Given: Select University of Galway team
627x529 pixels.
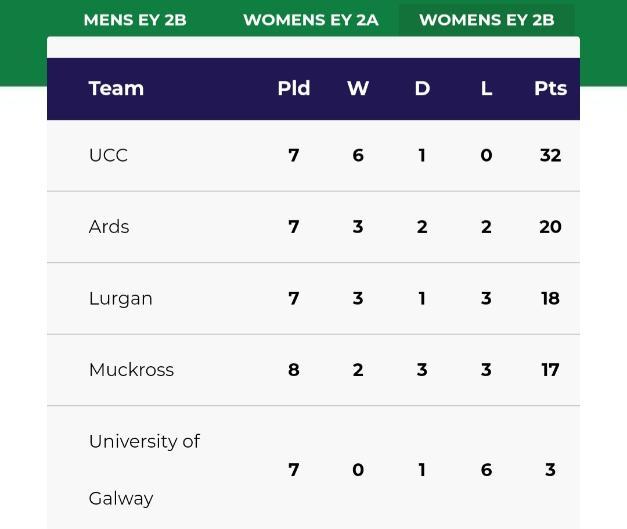Looking at the screenshot, I should tap(144, 469).
